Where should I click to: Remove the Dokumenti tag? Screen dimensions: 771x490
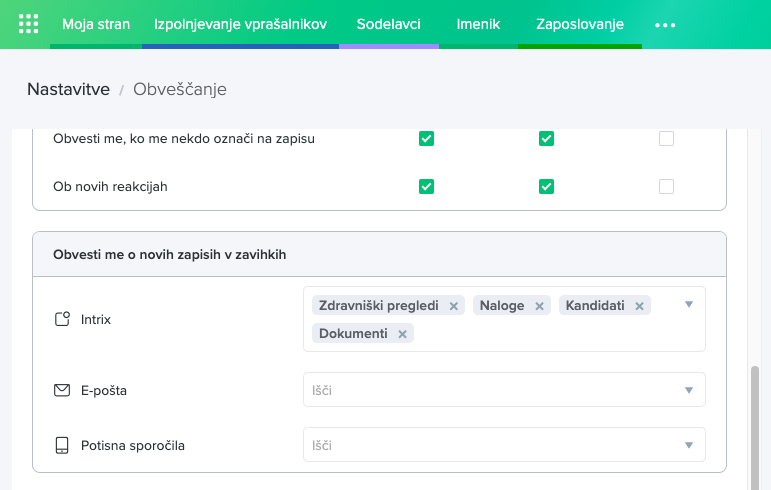coord(402,334)
